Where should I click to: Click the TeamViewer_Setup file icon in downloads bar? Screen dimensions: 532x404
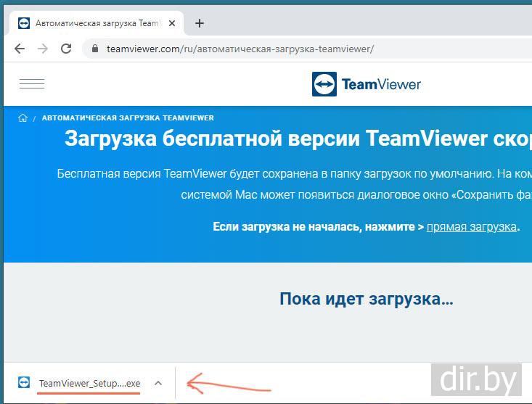click(24, 383)
